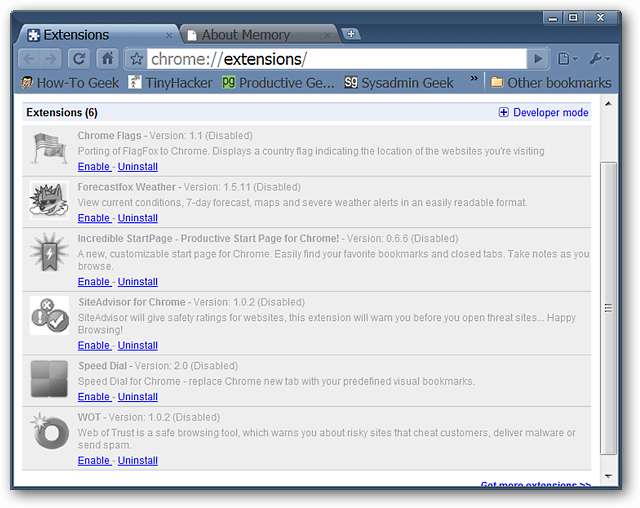
Task: Click the Chrome Flags extension icon
Action: pyautogui.click(x=49, y=149)
